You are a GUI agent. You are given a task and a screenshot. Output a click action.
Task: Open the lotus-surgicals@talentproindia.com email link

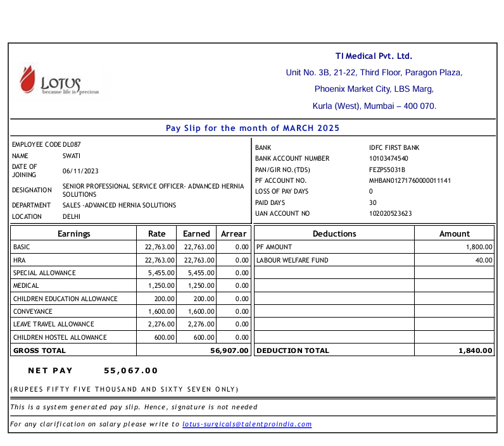point(247,424)
